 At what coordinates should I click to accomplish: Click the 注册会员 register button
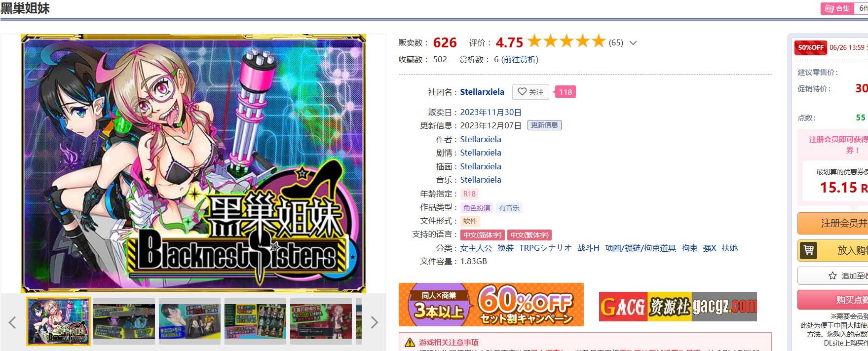tap(833, 223)
